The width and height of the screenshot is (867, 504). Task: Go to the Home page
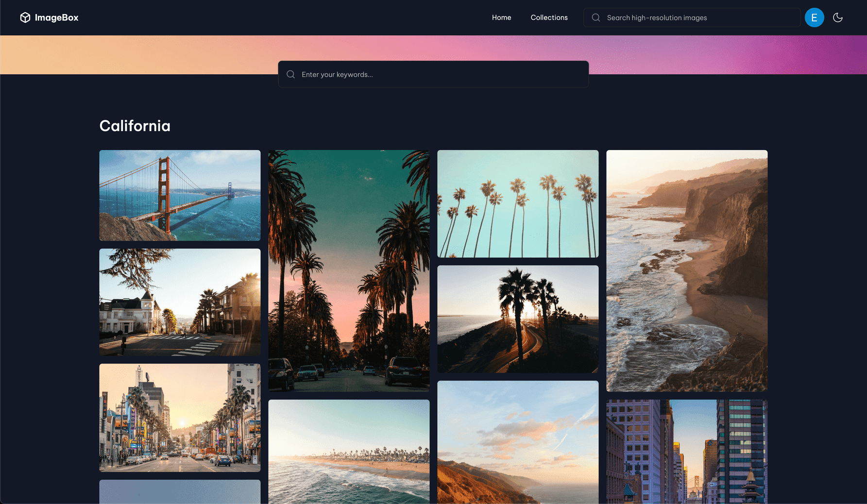click(x=501, y=17)
